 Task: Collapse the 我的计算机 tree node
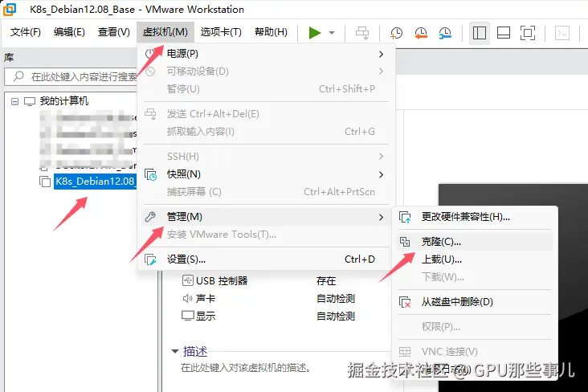pyautogui.click(x=14, y=102)
